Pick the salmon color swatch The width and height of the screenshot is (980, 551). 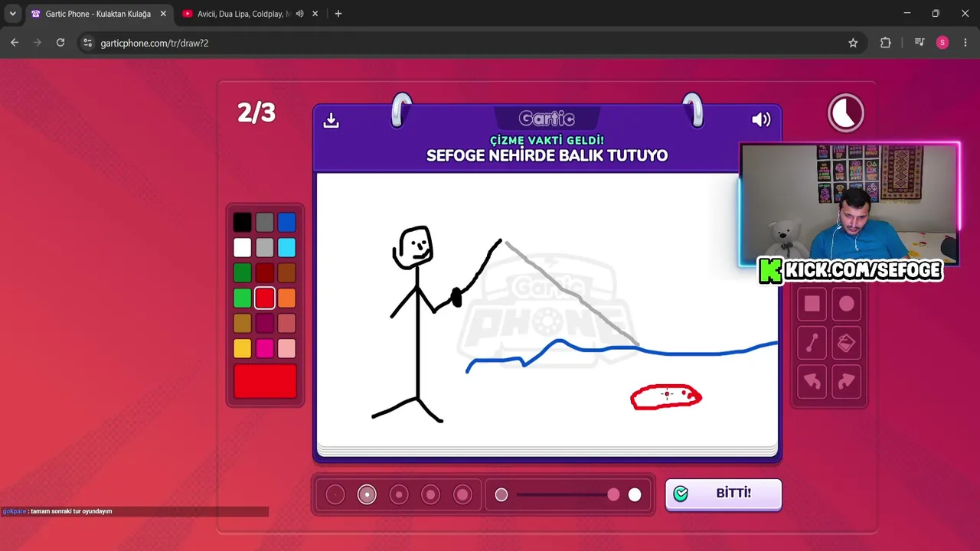(x=286, y=323)
